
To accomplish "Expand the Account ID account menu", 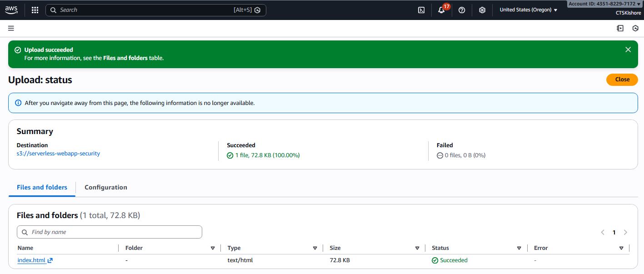I will pos(604,4).
